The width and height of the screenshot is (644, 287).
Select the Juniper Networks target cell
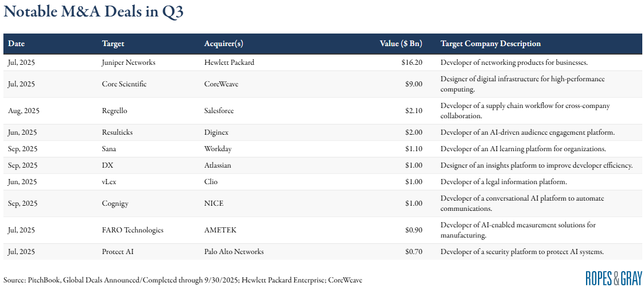click(x=128, y=63)
